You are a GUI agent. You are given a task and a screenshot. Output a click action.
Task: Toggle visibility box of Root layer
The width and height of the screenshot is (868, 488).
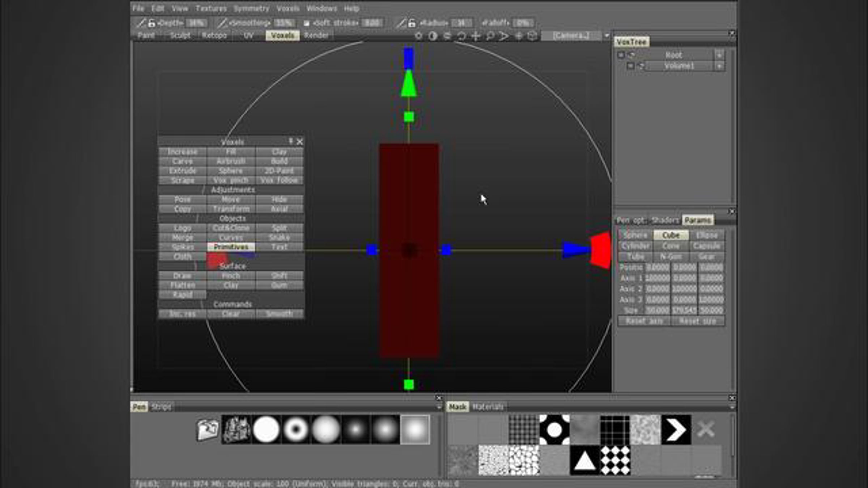[x=621, y=55]
